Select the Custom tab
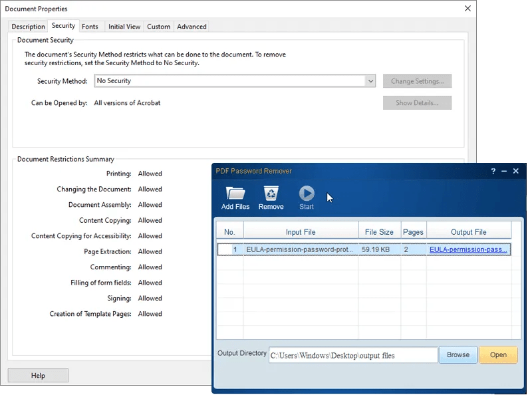This screenshot has width=532, height=399. [159, 27]
